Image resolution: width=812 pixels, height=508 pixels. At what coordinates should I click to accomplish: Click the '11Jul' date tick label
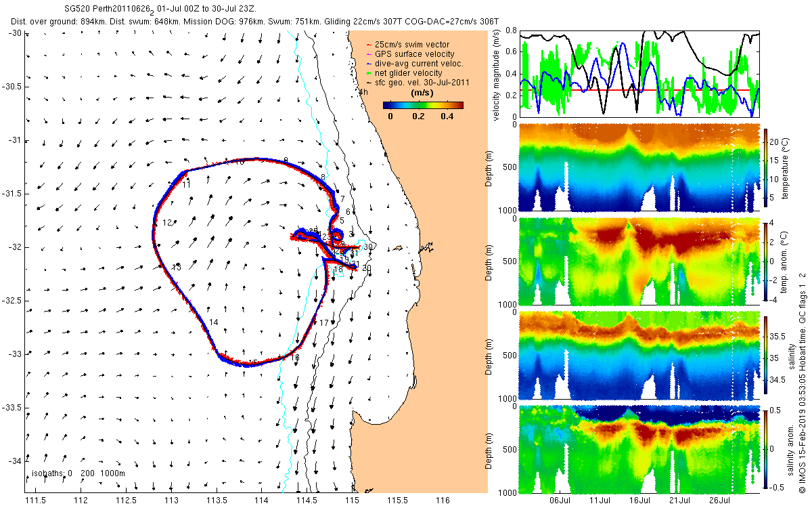click(x=600, y=500)
